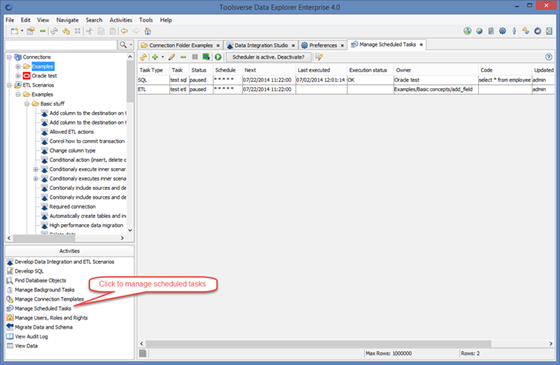The image size is (560, 365).
Task: Click 'Develop Data Integration and ETL Scenarios' activity
Action: [64, 262]
